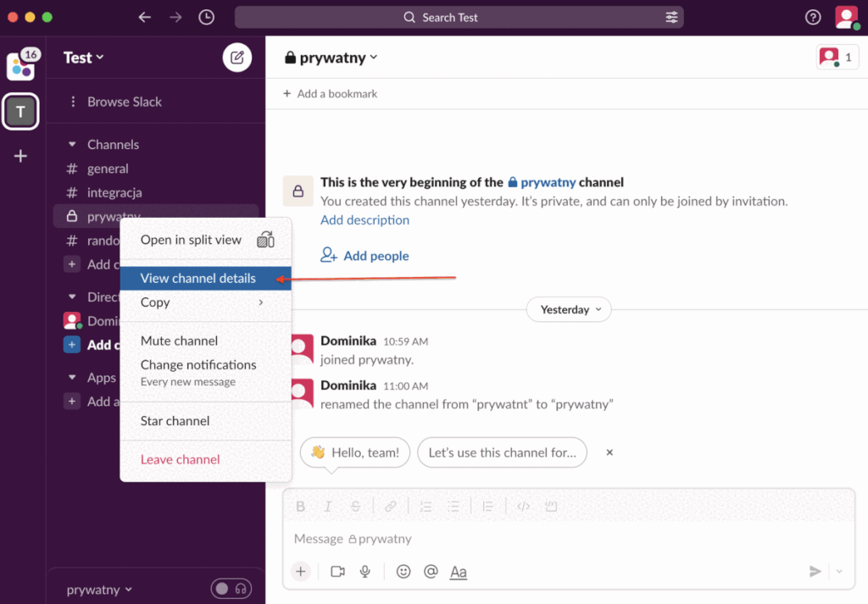Image resolution: width=868 pixels, height=604 pixels.
Task: Click the mention @ icon
Action: (431, 572)
